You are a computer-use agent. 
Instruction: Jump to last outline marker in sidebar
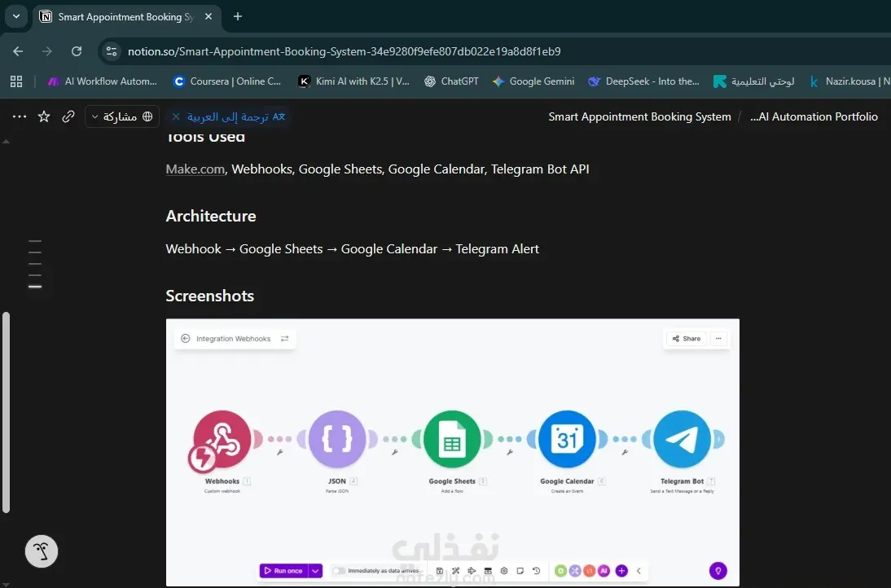(35, 287)
